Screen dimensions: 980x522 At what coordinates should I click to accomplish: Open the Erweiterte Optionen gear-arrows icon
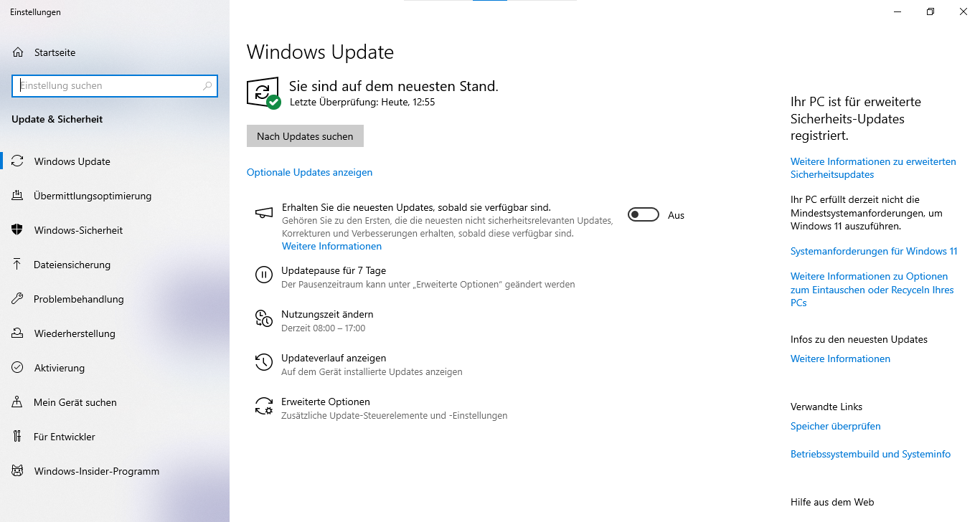pos(264,407)
